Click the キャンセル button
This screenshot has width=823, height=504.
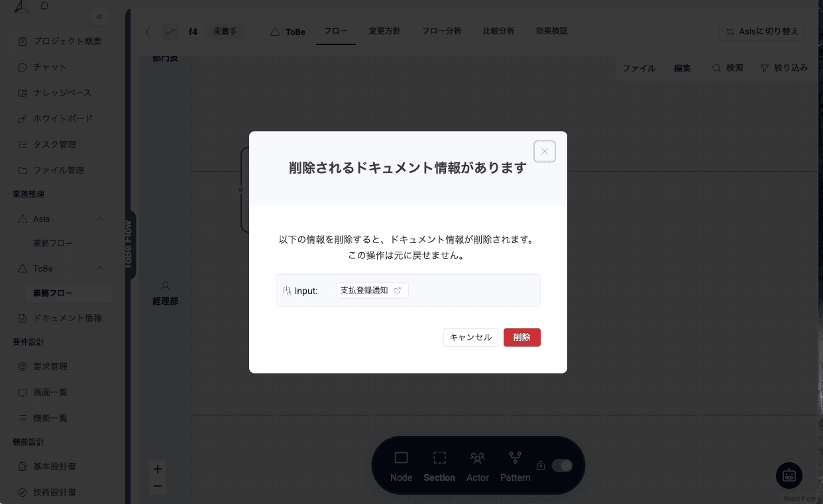(470, 337)
